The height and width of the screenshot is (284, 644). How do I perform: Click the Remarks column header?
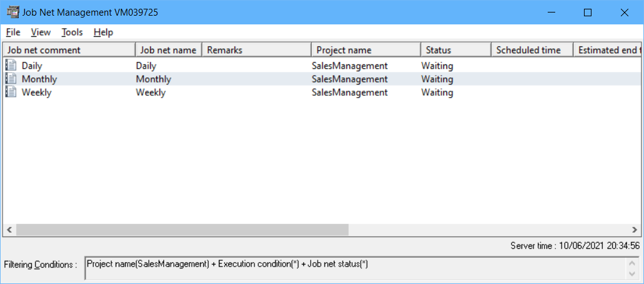coord(256,50)
